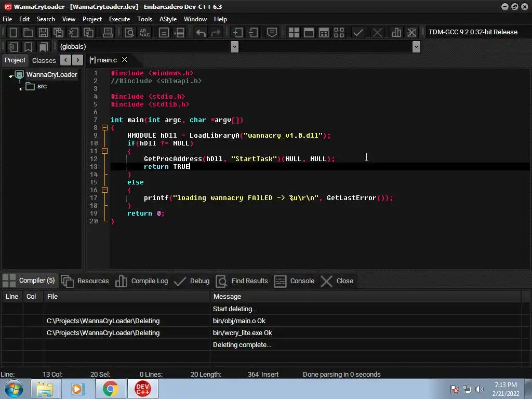Select the Compiler (5) tab
The width and height of the screenshot is (532, 399).
click(29, 281)
